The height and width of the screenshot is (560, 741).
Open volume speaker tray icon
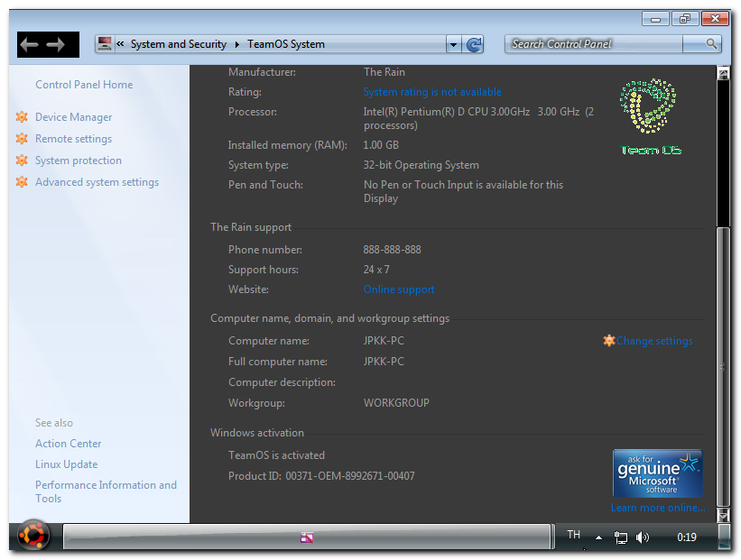pos(643,537)
